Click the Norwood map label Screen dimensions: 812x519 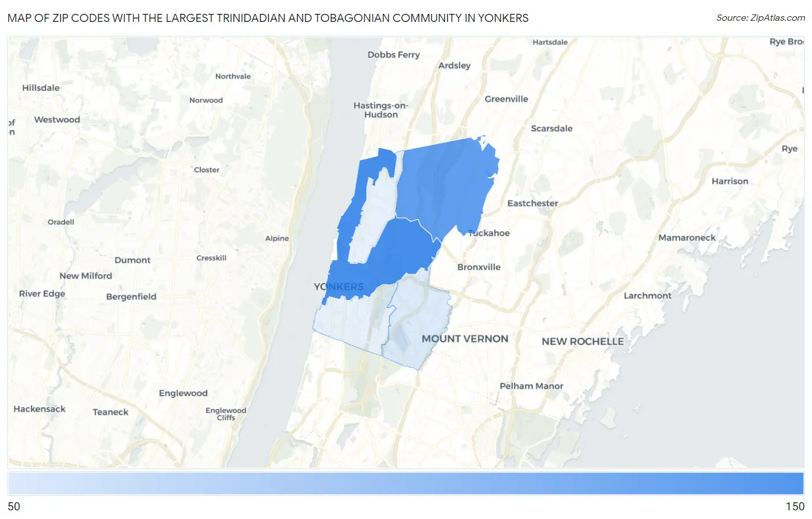tap(206, 100)
